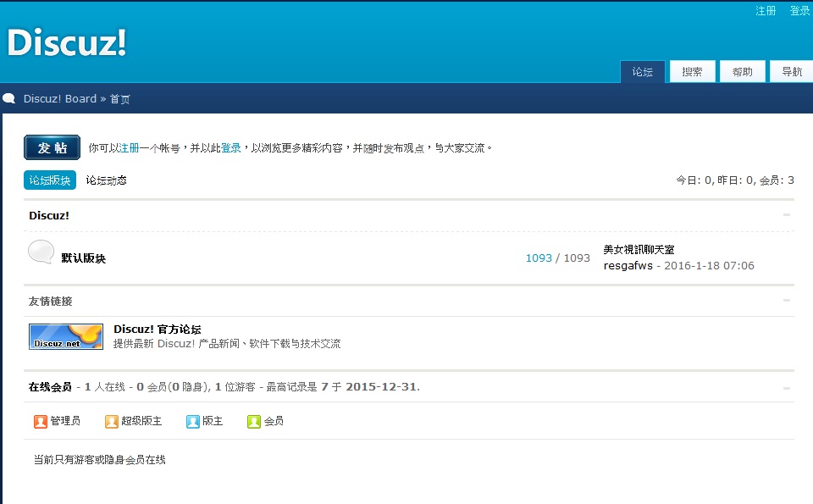The height and width of the screenshot is (504, 813).
Task: Click the 在线会员 heading link
Action: tap(50, 387)
